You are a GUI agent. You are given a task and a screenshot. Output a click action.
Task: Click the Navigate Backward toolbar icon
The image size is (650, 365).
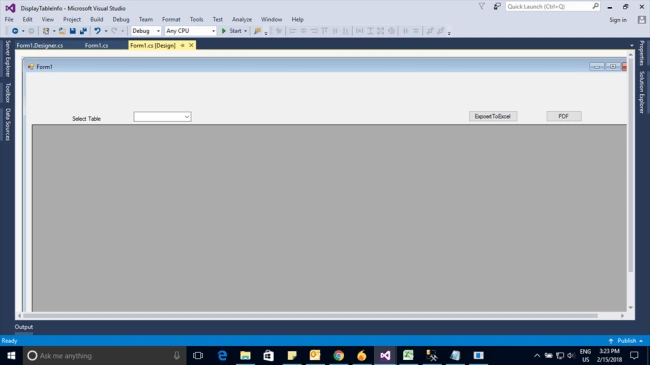tap(15, 31)
